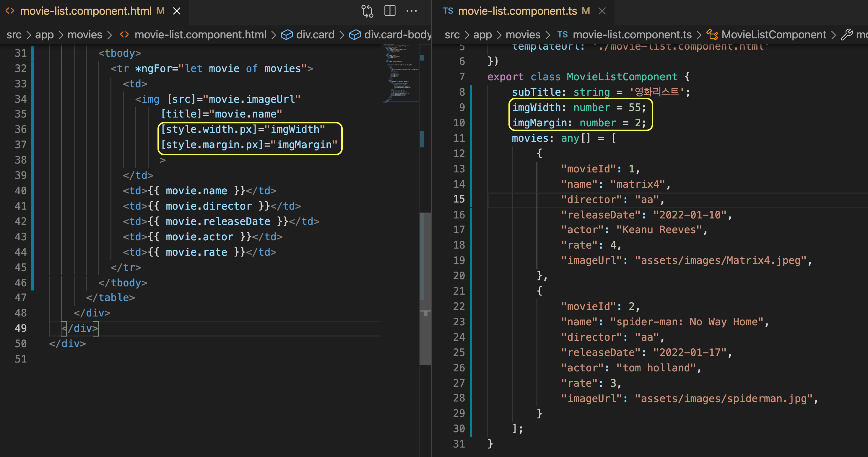The width and height of the screenshot is (868, 457).
Task: Switch to movie-list.component.ts tab
Action: 517,11
